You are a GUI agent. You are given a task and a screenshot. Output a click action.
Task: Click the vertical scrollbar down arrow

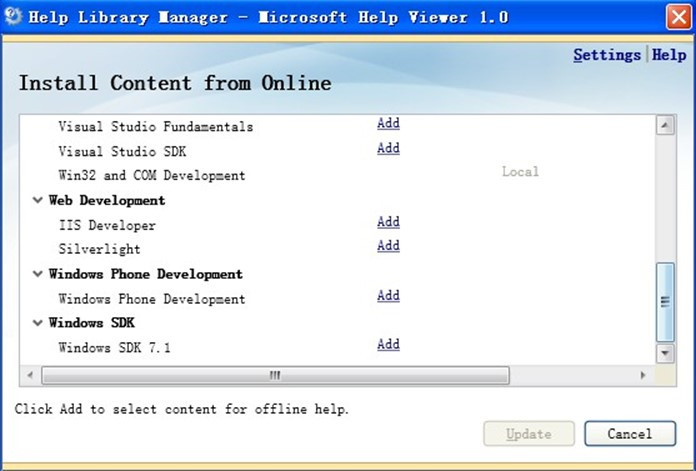[665, 353]
